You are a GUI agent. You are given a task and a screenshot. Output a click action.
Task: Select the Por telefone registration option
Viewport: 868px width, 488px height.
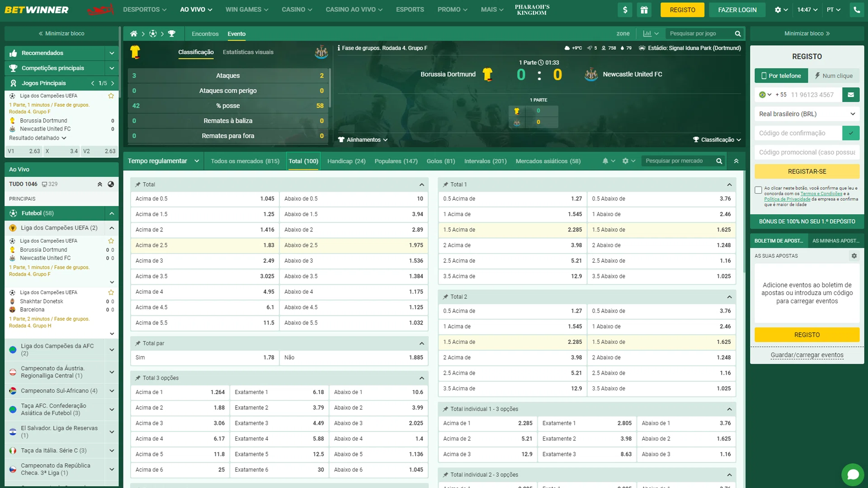(x=781, y=75)
